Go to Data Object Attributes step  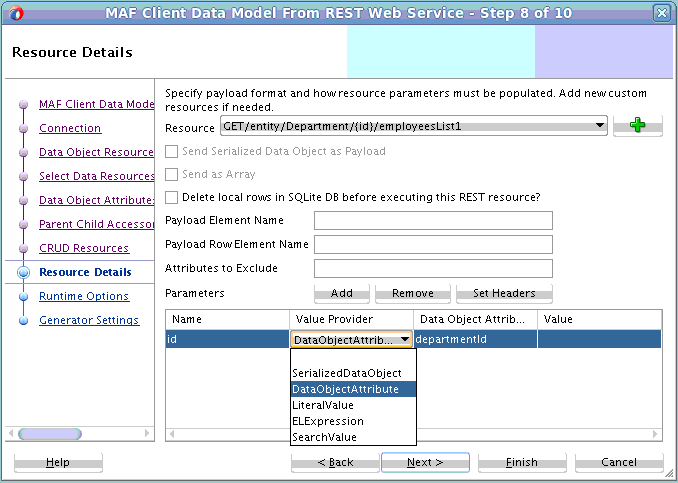(96, 200)
